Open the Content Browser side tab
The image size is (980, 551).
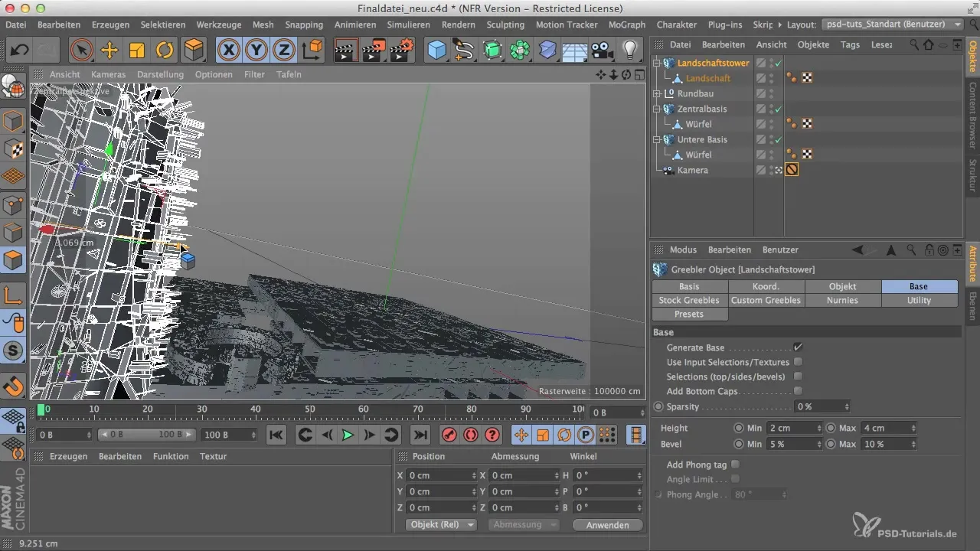(972, 116)
